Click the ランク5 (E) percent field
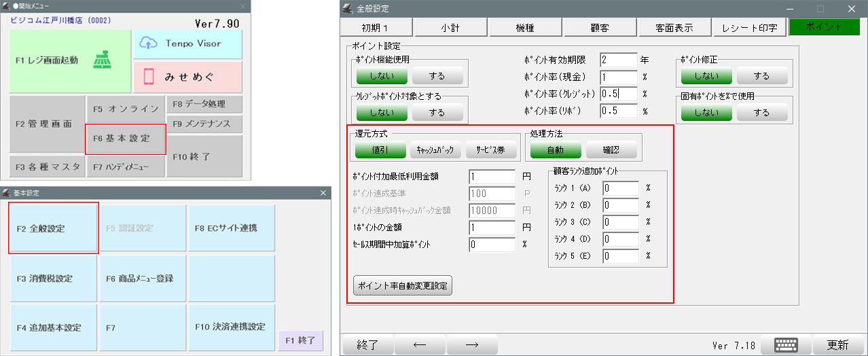The image size is (868, 356). (x=620, y=256)
